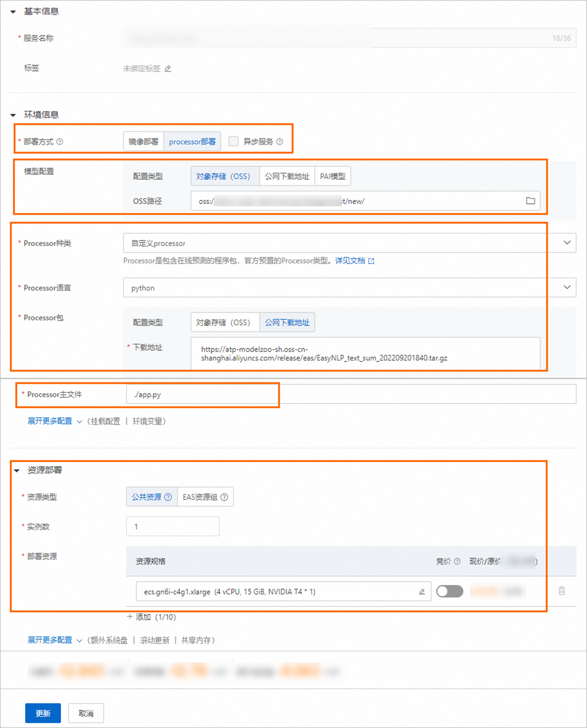
Task: Click the help icon beside 竞价
Action: point(457,561)
